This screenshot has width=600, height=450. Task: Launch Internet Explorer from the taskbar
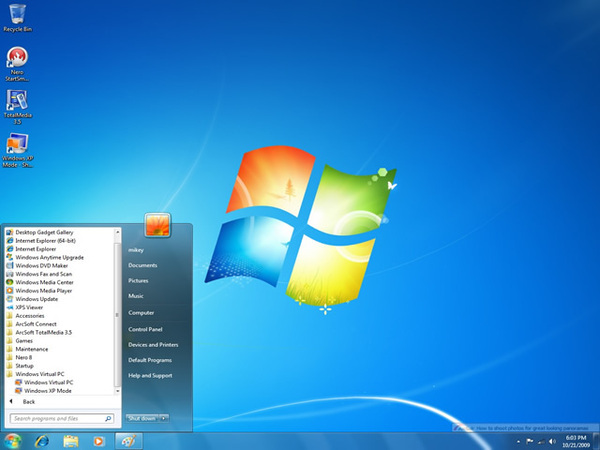pyautogui.click(x=42, y=441)
